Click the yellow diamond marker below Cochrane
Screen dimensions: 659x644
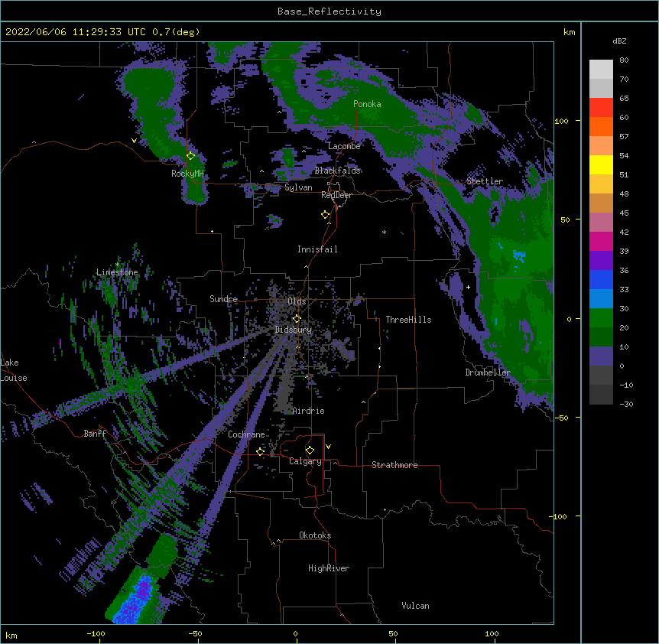point(260,451)
